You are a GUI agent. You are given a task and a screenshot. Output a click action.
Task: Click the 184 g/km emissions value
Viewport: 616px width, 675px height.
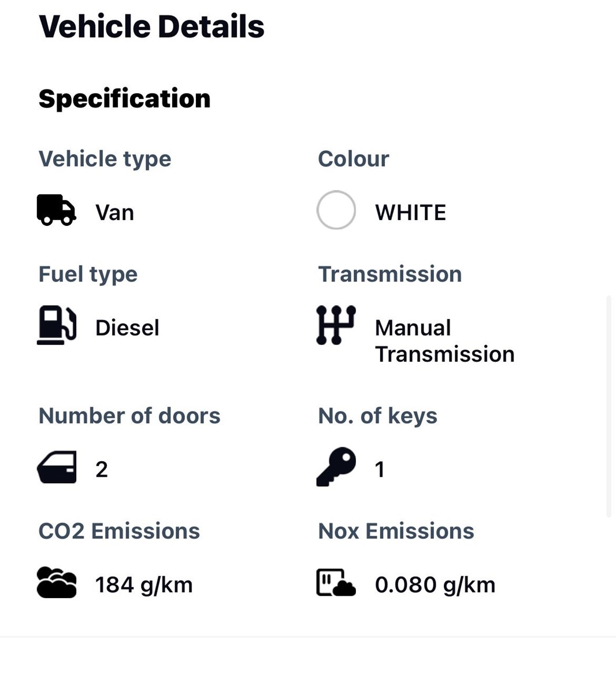click(x=144, y=585)
